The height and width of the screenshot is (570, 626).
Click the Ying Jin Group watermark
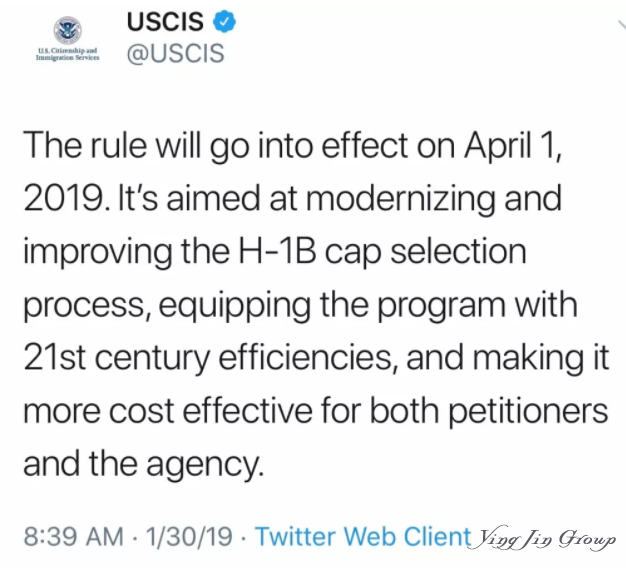click(542, 539)
